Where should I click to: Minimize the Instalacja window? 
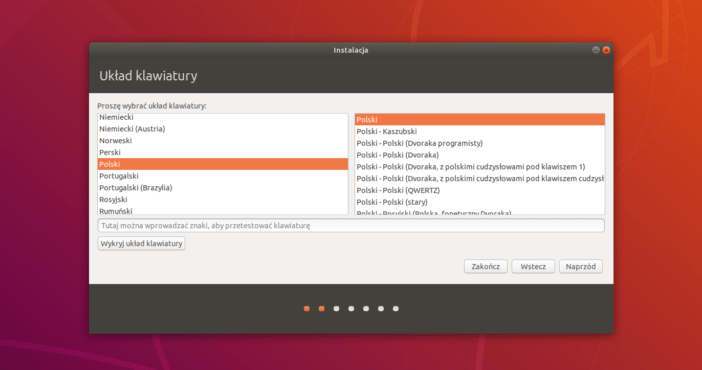point(596,50)
